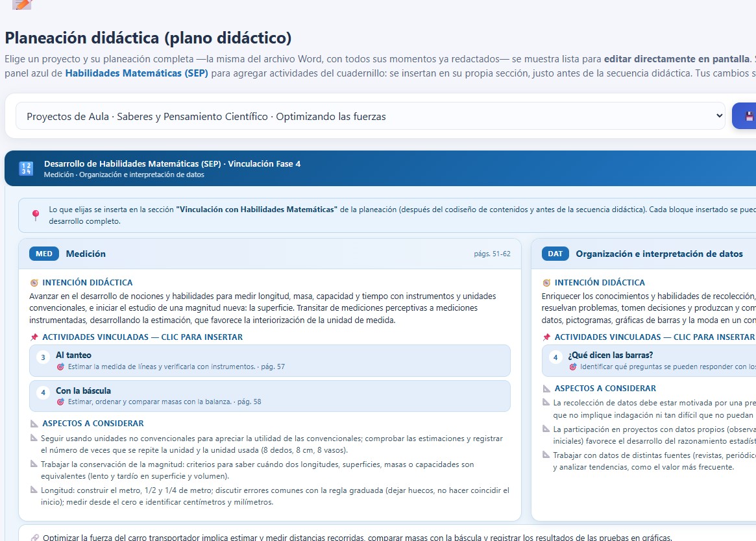Click 'editar directamente en pantalla' bold text
This screenshot has width=756, height=541.
click(x=677, y=59)
